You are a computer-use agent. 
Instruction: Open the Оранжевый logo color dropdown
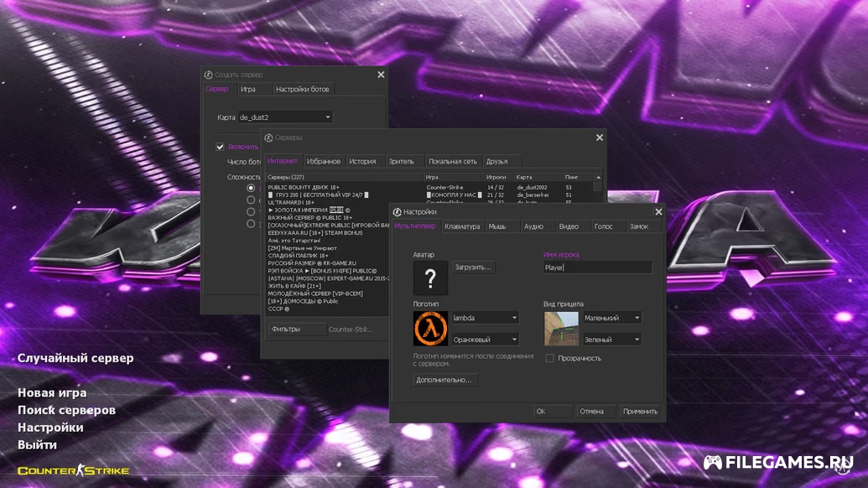point(485,339)
